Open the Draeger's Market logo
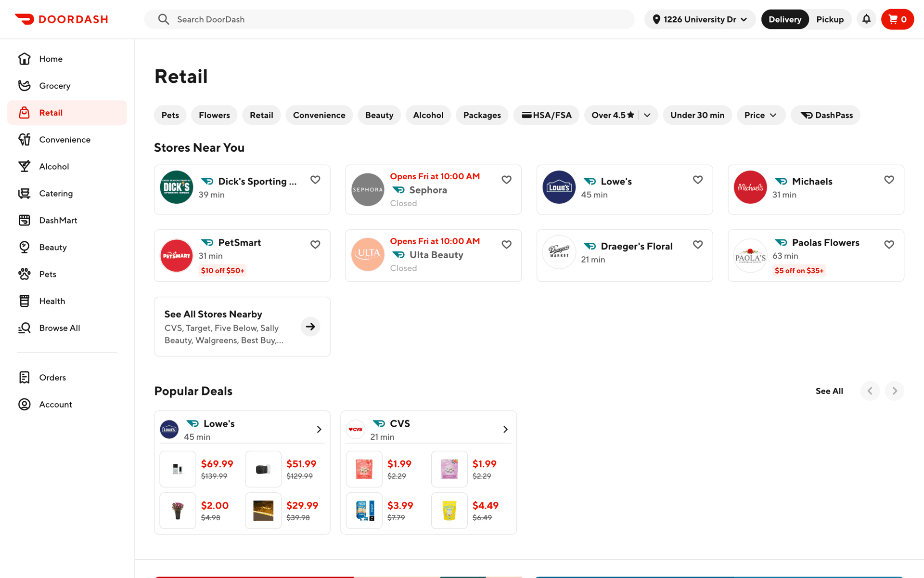The height and width of the screenshot is (578, 924). [x=559, y=252]
